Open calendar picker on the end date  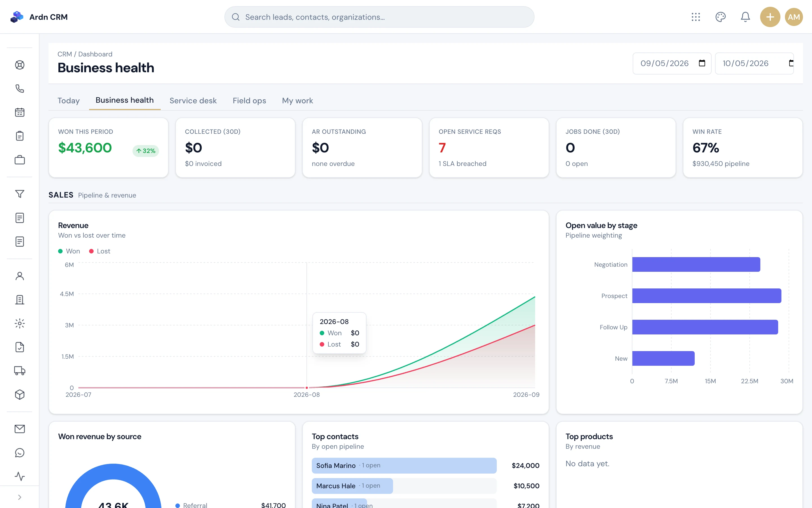point(791,63)
